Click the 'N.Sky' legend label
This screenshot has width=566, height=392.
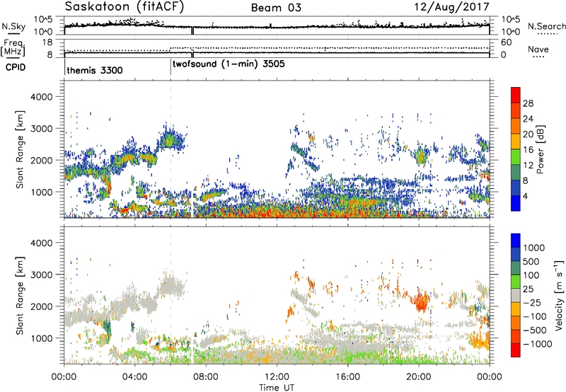(x=13, y=26)
